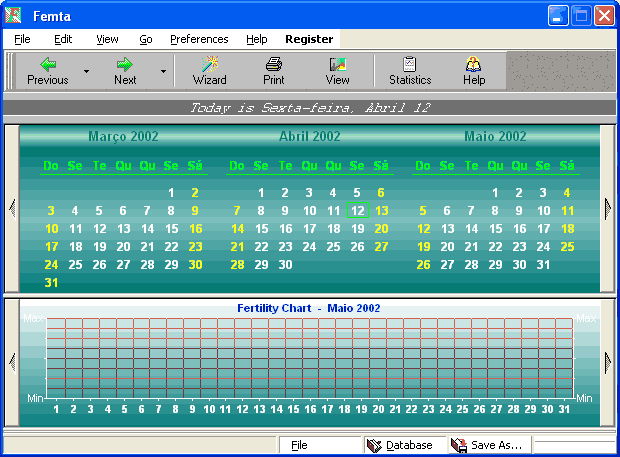Screen dimensions: 620x457
Task: Click day 16 on the fertility chart axis
Action: (310, 409)
